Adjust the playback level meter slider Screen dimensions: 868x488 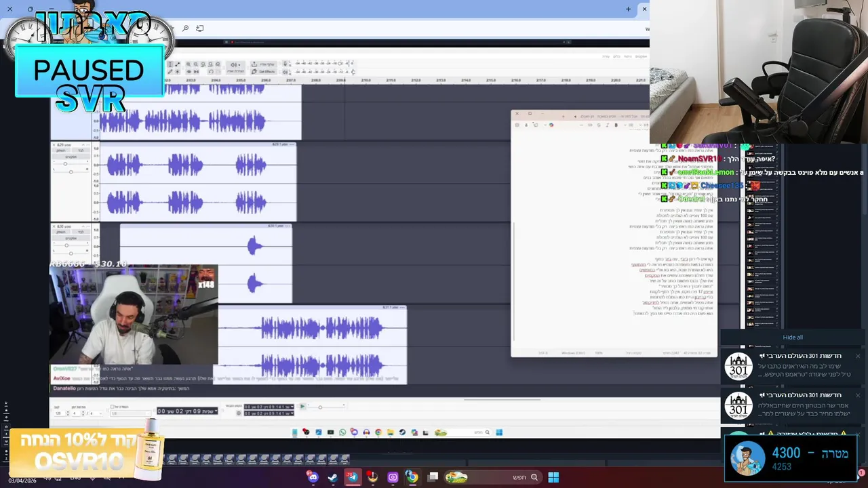353,72
